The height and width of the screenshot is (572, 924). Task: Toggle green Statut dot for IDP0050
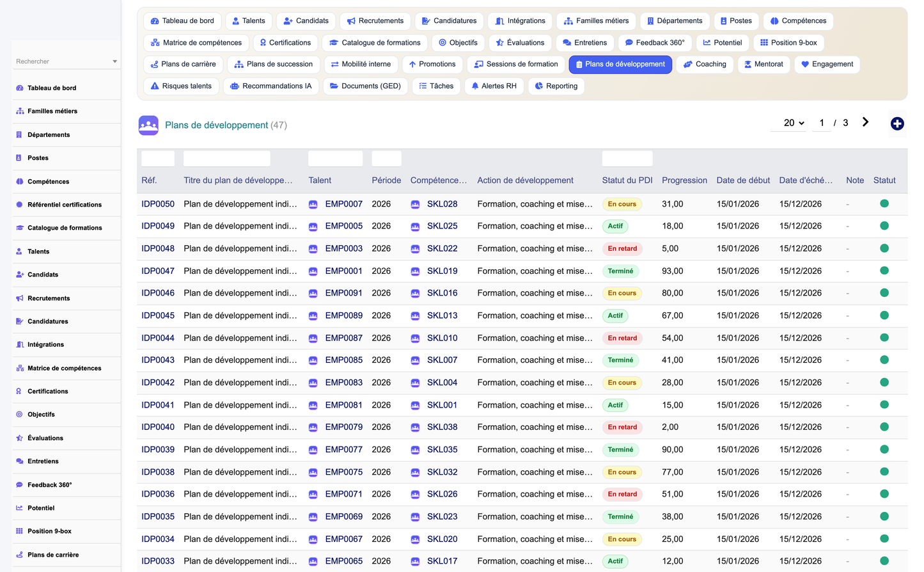[884, 203]
